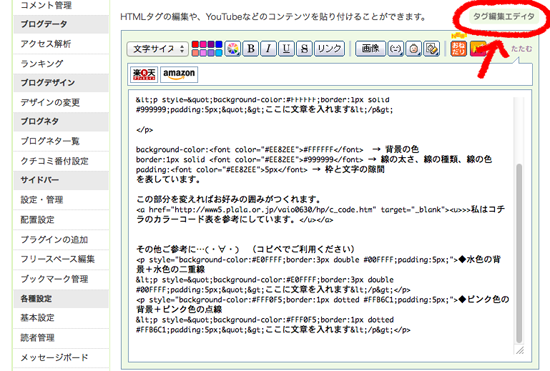Insert a hyperlink with リンク button
This screenshot has width=550, height=371.
coord(329,49)
